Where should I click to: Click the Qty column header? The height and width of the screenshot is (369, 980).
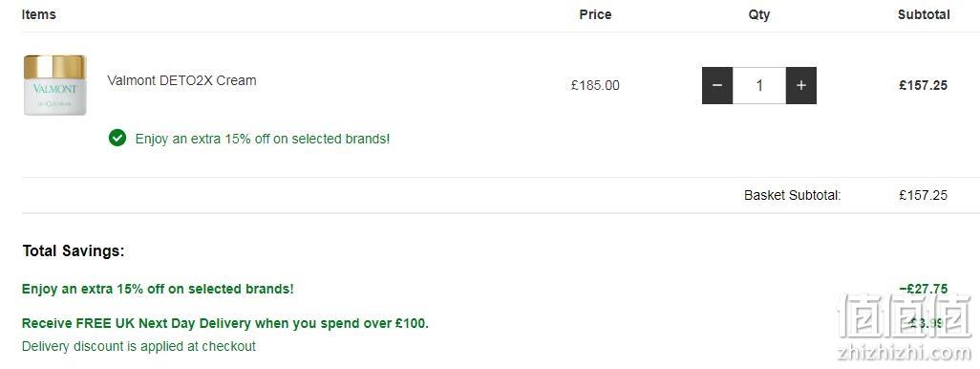(759, 14)
